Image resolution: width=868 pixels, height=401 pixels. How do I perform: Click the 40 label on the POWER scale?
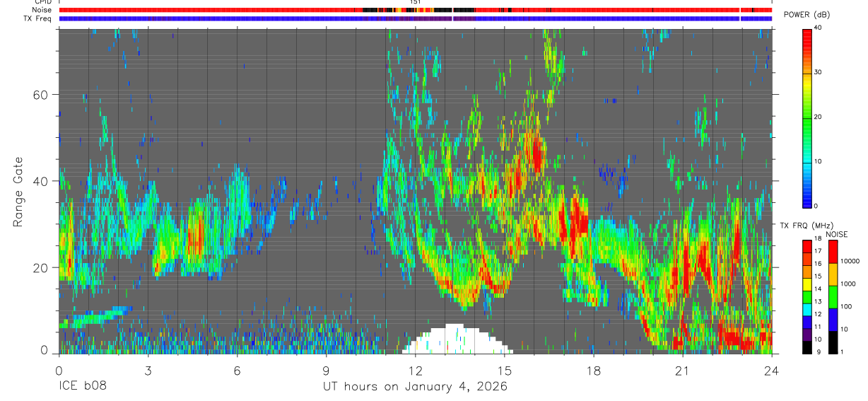pos(818,28)
